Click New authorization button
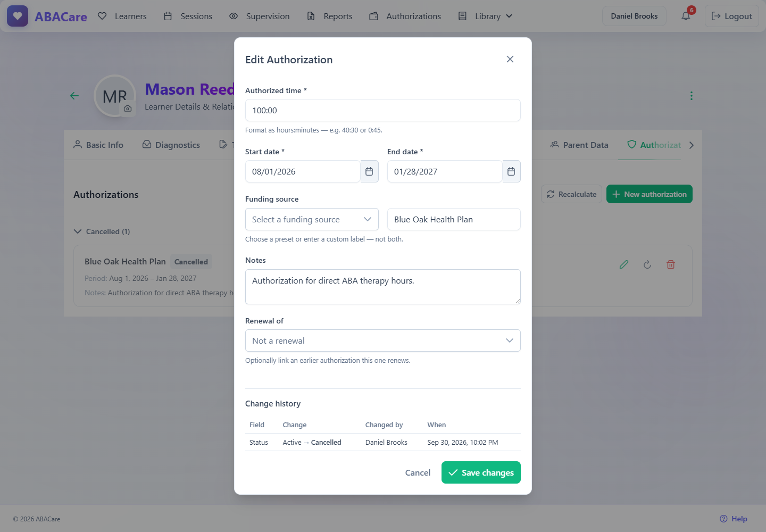 click(x=650, y=194)
